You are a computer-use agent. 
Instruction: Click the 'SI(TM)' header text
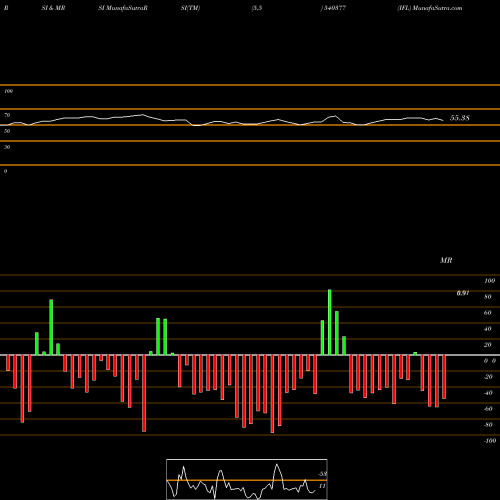(190, 8)
